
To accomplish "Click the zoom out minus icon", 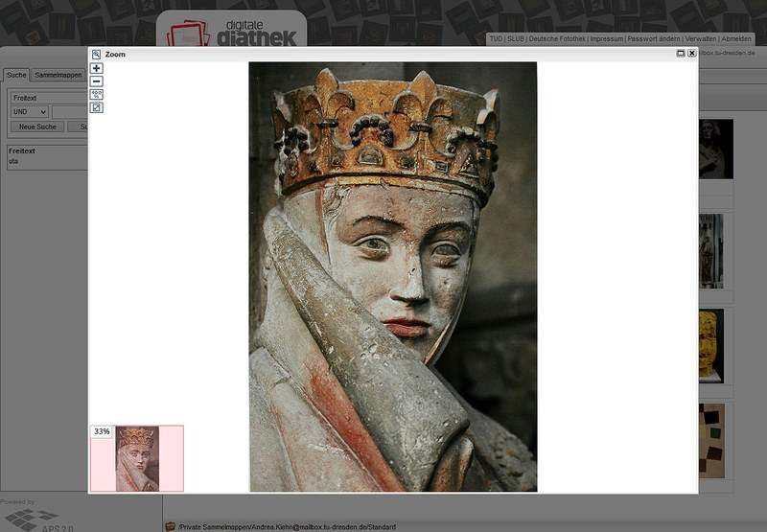I will point(97,81).
